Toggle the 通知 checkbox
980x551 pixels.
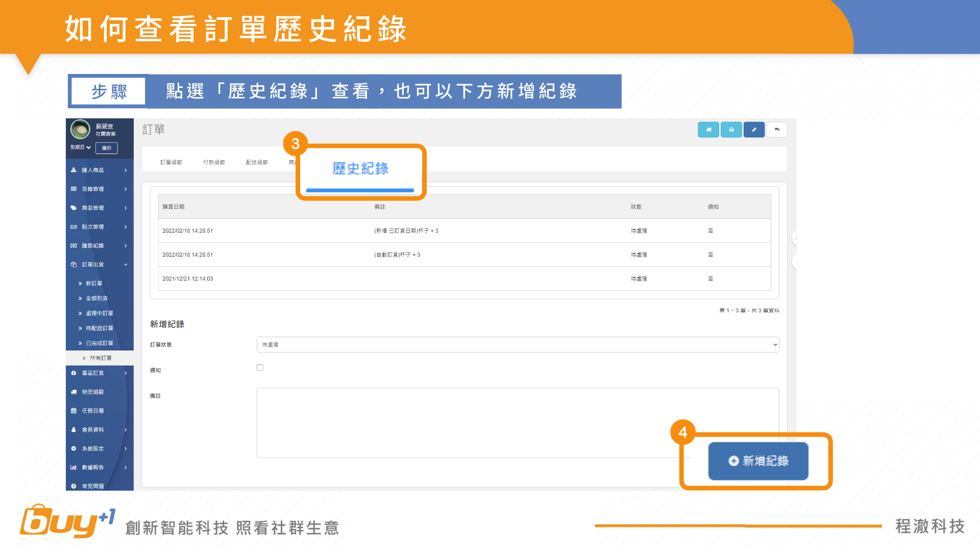click(260, 367)
